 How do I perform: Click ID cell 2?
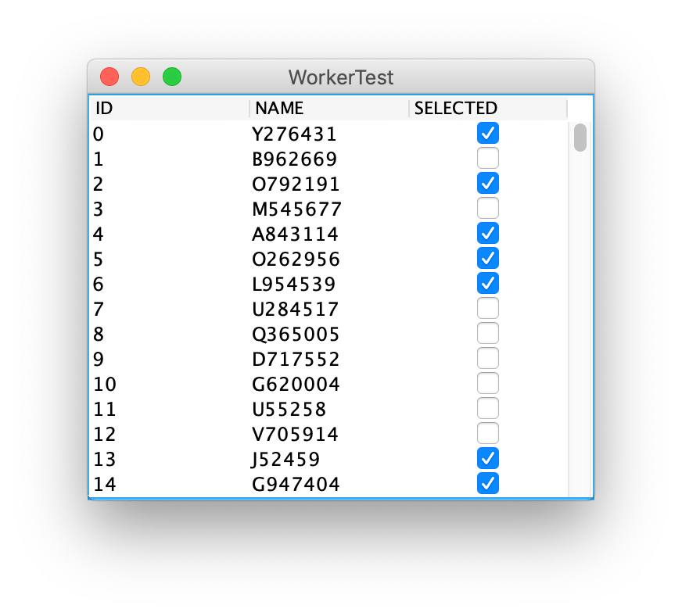pyautogui.click(x=169, y=184)
